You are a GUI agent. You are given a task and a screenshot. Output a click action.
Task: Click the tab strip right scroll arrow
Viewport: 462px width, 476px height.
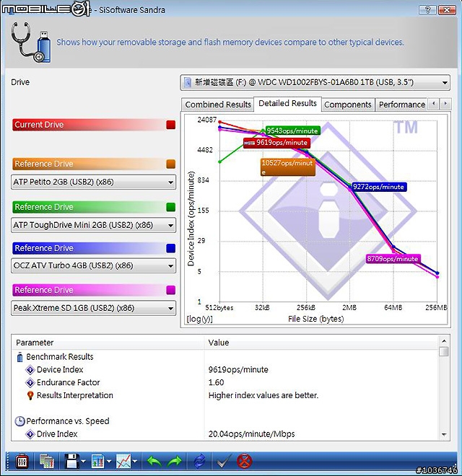click(x=445, y=104)
